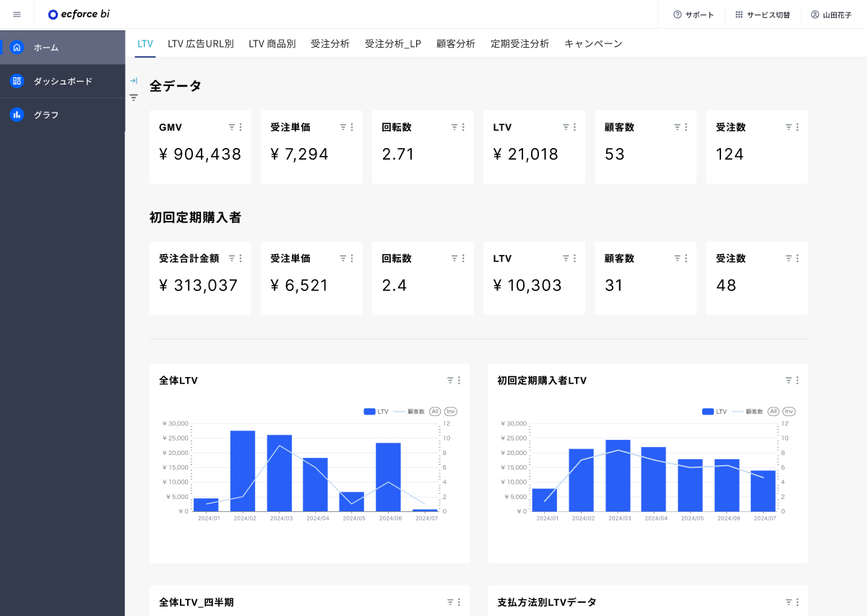Viewport: 867px width, 616px height.
Task: Toggle All legend on 全体LTV chart
Action: pos(435,412)
